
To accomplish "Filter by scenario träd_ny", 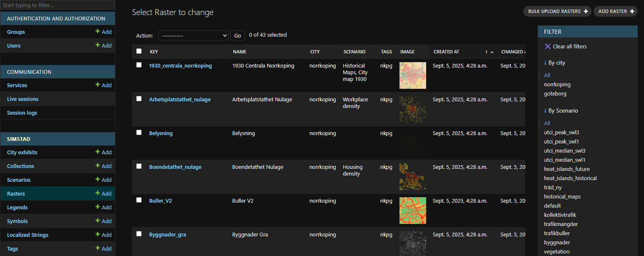I will [x=553, y=187].
